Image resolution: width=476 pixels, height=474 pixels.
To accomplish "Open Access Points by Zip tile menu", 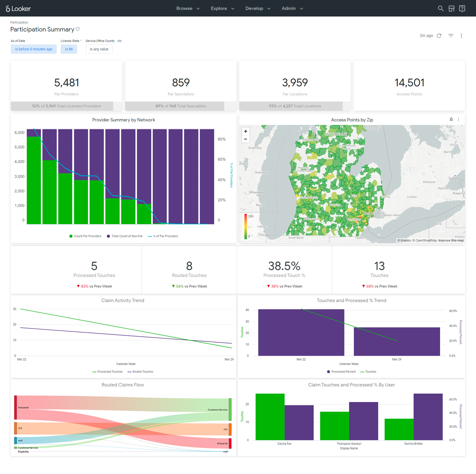I will click(458, 120).
